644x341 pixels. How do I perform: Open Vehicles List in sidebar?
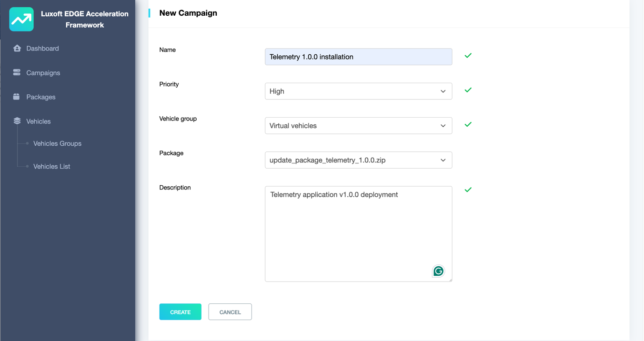[x=51, y=166]
